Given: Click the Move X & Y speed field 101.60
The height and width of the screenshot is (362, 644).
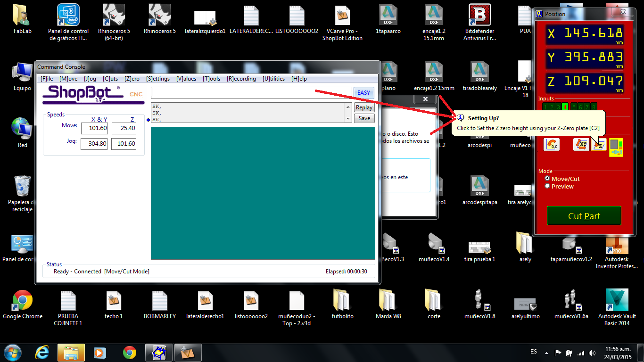Looking at the screenshot, I should 94,129.
